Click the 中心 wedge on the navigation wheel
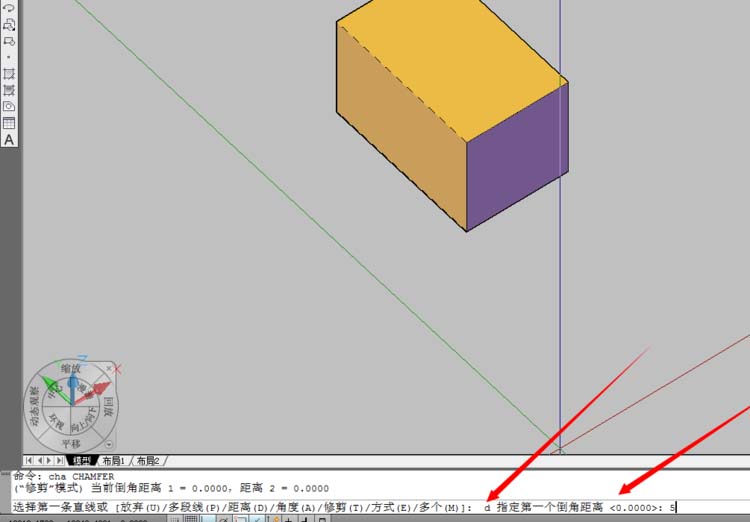Viewport: 750px width, 522px height. (54, 390)
